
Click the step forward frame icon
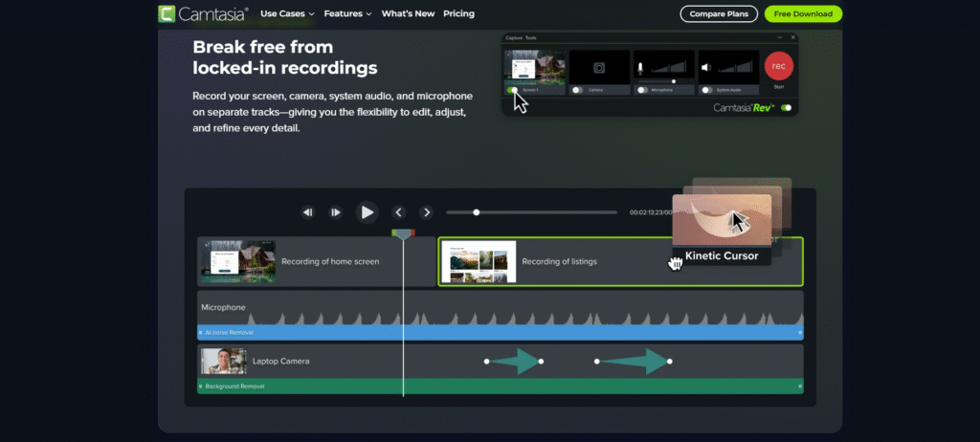click(x=336, y=212)
